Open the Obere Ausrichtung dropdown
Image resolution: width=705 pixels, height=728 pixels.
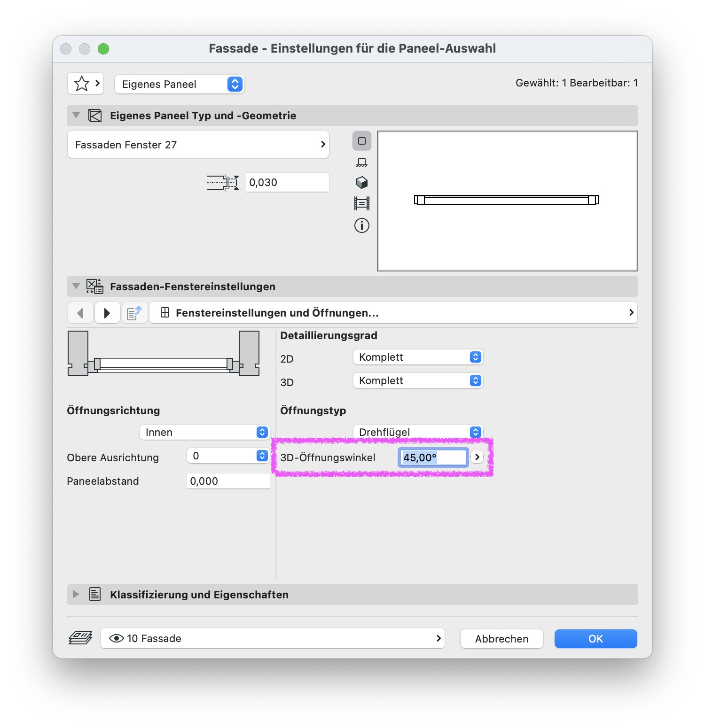point(228,456)
